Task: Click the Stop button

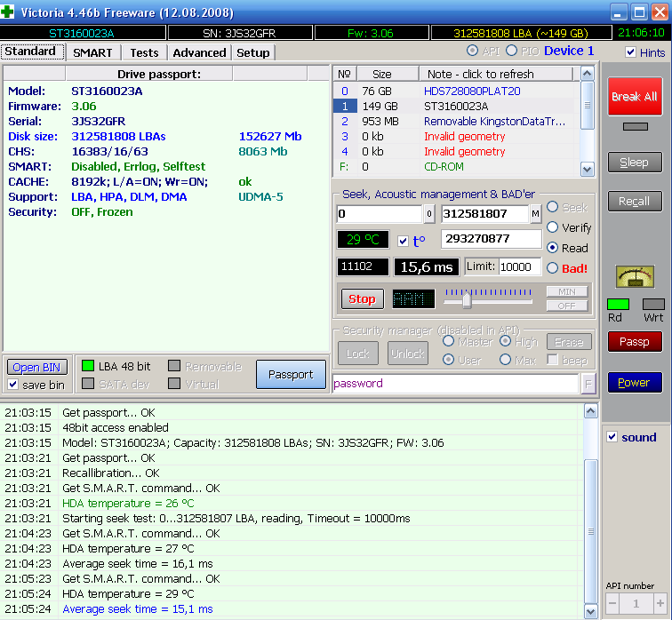Action: 362,298
